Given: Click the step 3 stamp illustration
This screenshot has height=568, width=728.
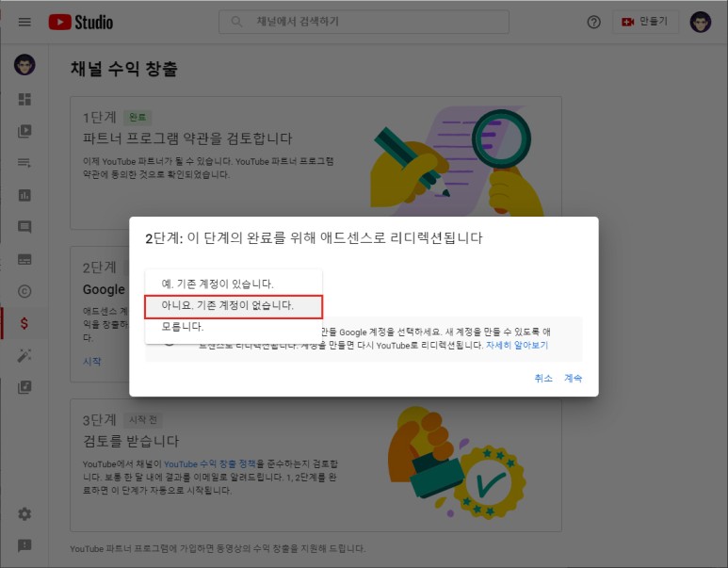Looking at the screenshot, I should tap(458, 463).
